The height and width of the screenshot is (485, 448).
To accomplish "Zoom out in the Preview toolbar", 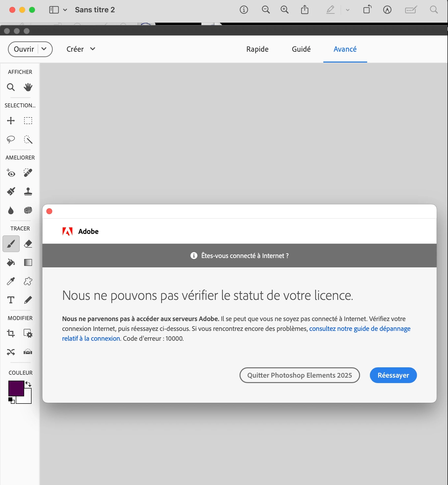I will (266, 10).
